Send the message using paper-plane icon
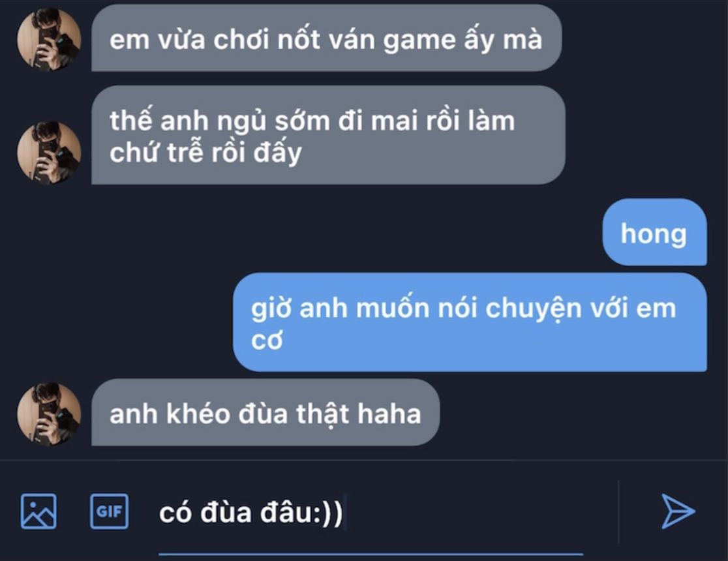Viewport: 728px width, 561px height. [678, 511]
